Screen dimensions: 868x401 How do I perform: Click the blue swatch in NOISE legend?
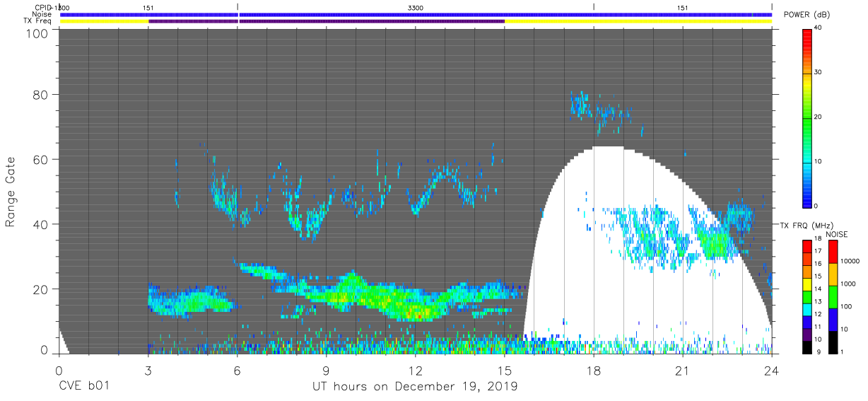(x=833, y=320)
